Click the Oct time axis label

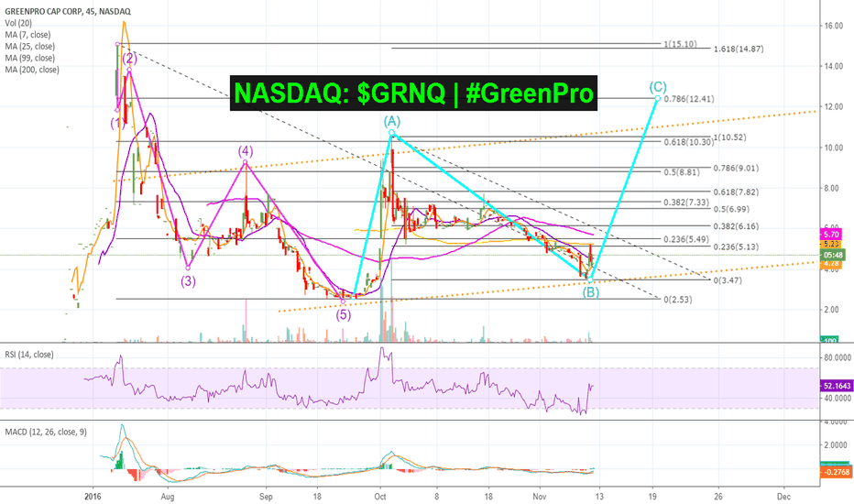point(380,497)
